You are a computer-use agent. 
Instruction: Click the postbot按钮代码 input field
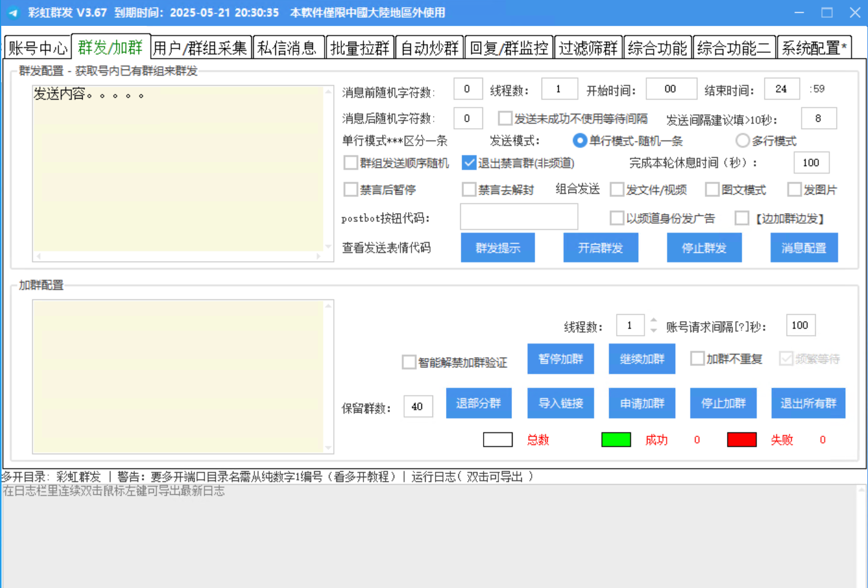[x=519, y=217]
